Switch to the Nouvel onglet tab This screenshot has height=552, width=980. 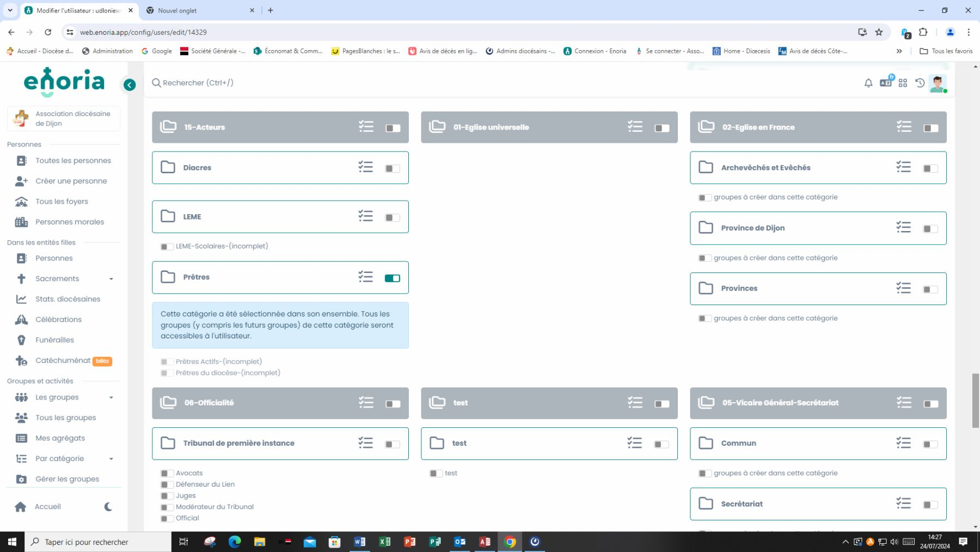199,10
